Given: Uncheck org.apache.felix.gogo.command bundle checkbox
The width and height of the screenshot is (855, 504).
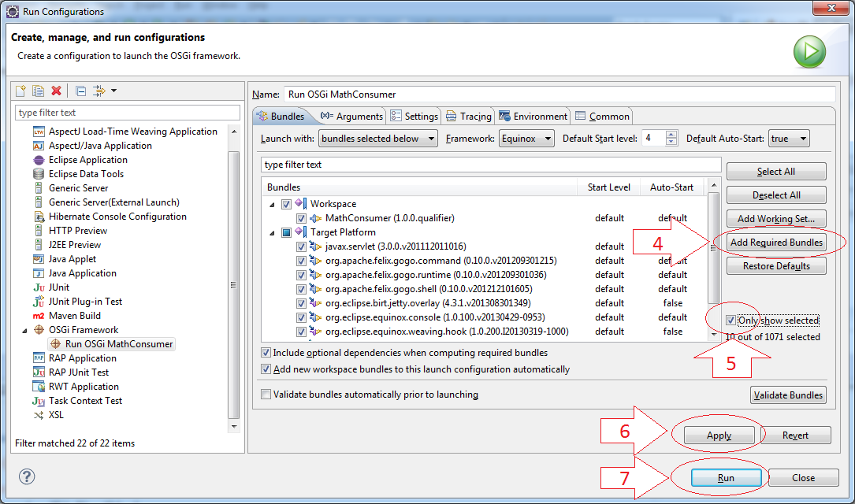Looking at the screenshot, I should click(x=301, y=261).
